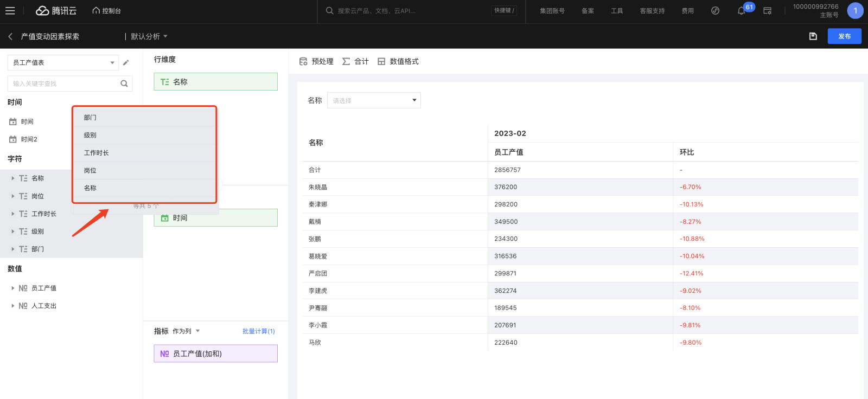
Task: Click the 环比 column header
Action: pyautogui.click(x=687, y=152)
